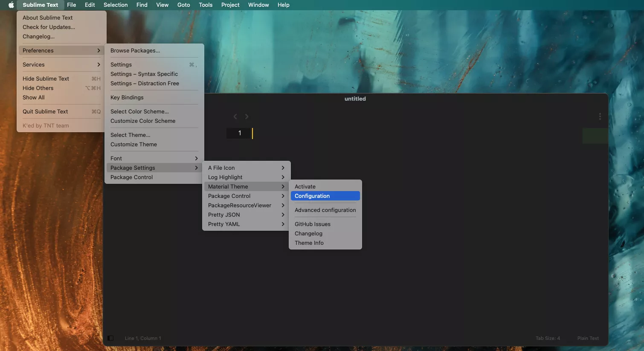Click Browse Packages… menu item
The image size is (644, 351).
(x=135, y=51)
